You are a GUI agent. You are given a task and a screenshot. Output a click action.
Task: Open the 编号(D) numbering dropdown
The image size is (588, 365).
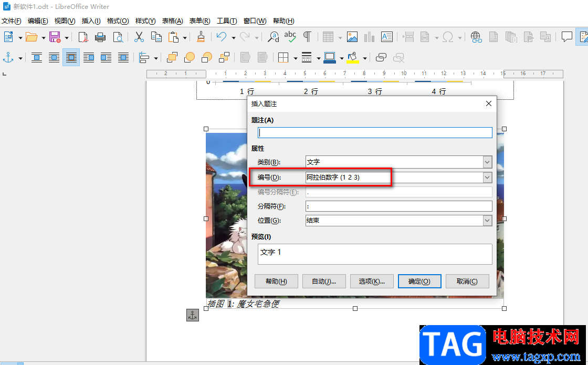pyautogui.click(x=487, y=178)
